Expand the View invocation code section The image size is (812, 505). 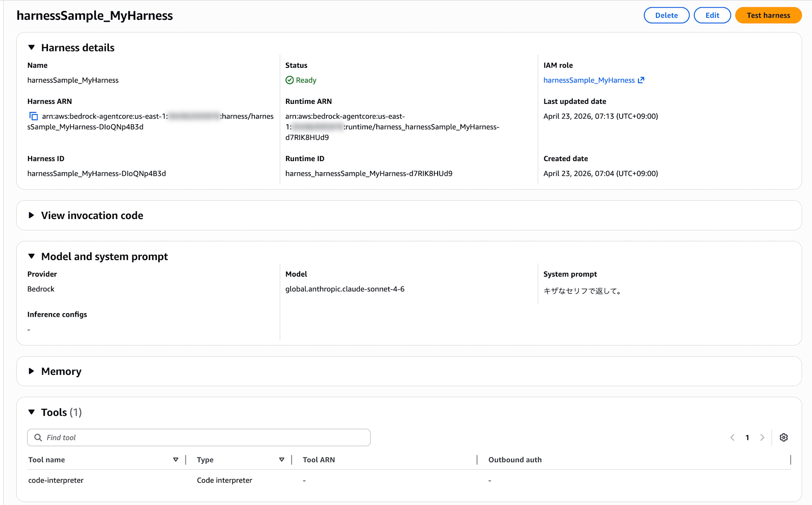[x=32, y=215]
